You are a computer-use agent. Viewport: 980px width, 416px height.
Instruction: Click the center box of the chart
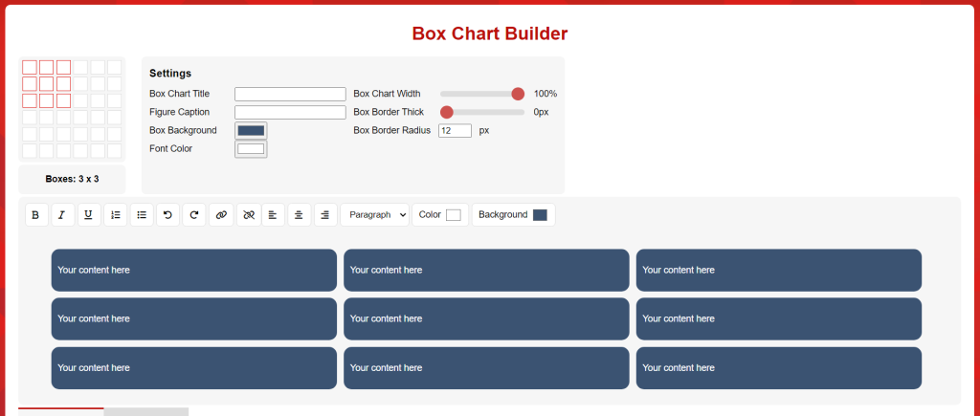(486, 318)
